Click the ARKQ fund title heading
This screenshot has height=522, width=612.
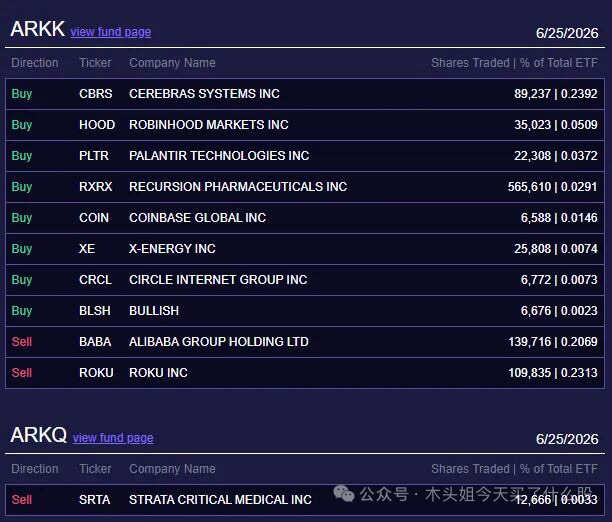(39, 435)
